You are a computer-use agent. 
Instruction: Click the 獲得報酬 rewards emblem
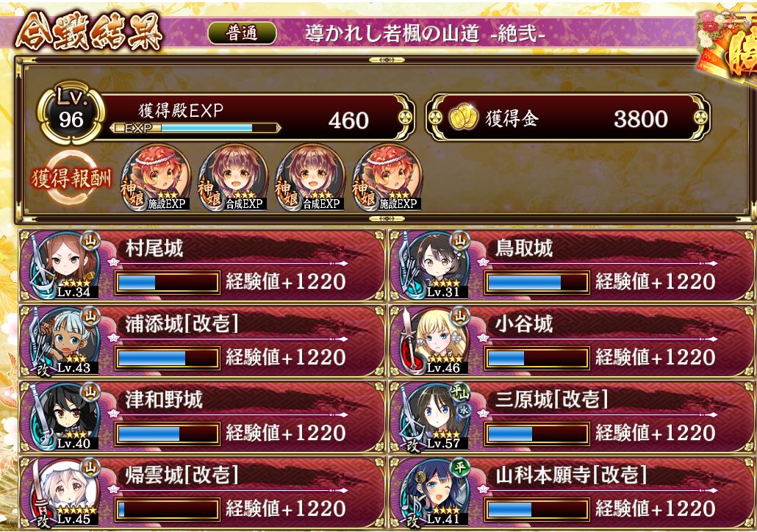(x=71, y=178)
